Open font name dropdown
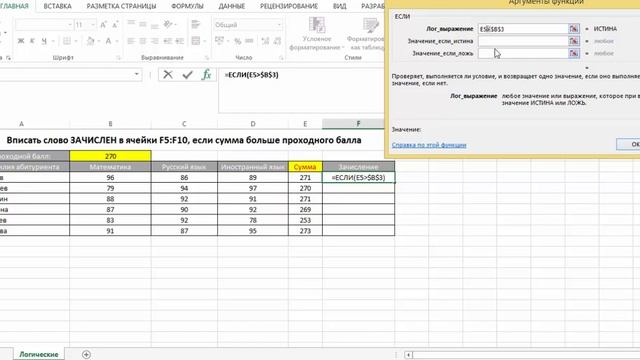 (x=69, y=25)
